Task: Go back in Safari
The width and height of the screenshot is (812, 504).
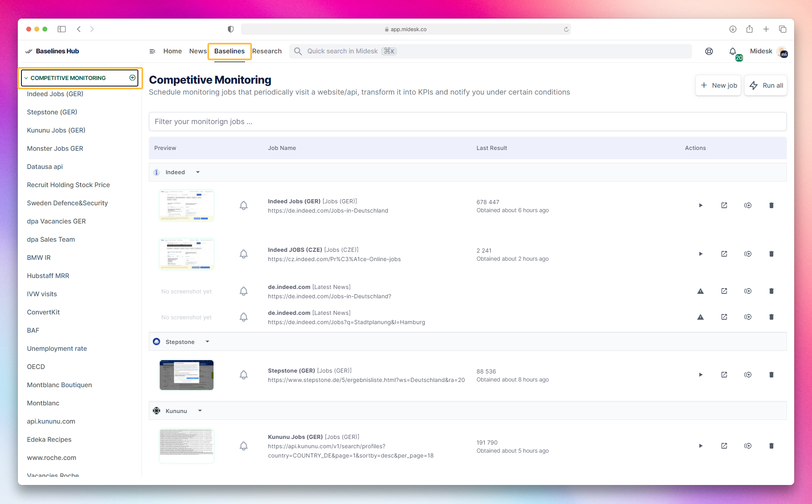Action: pos(79,29)
